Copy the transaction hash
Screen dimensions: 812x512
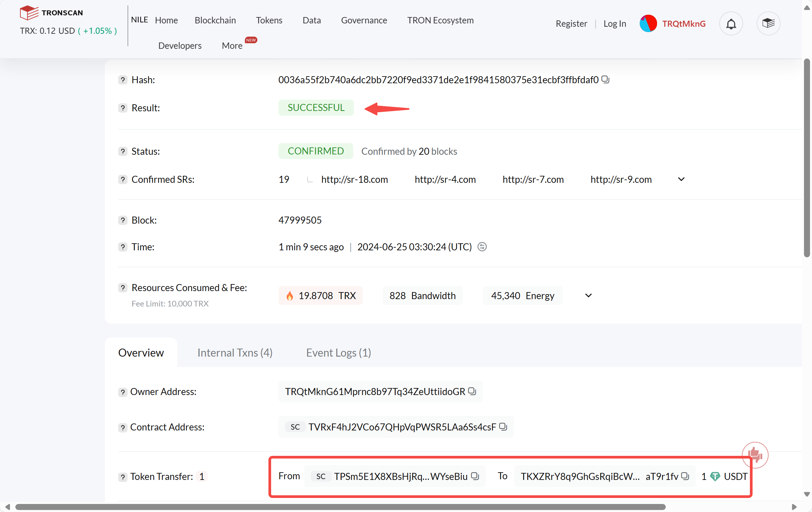click(x=605, y=79)
